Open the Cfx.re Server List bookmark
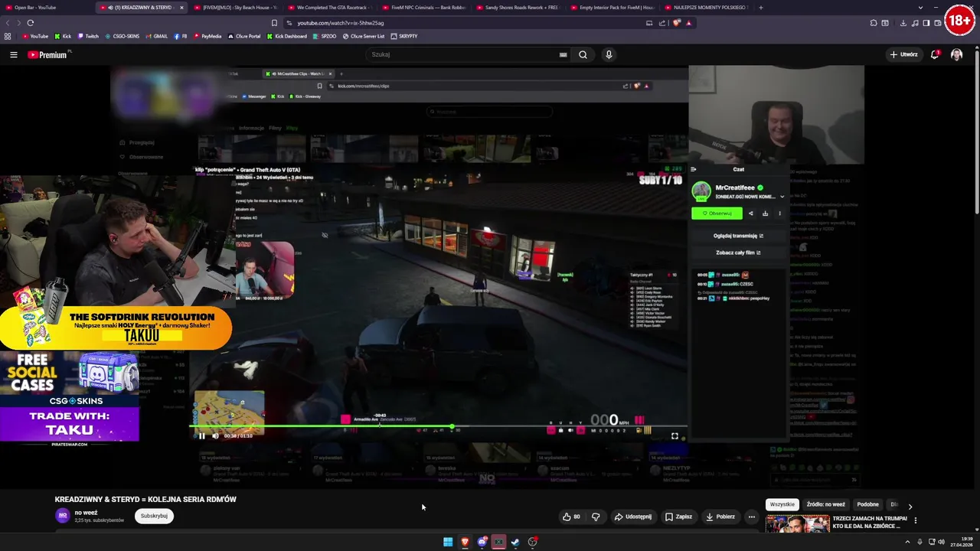This screenshot has height=551, width=980. tap(364, 36)
